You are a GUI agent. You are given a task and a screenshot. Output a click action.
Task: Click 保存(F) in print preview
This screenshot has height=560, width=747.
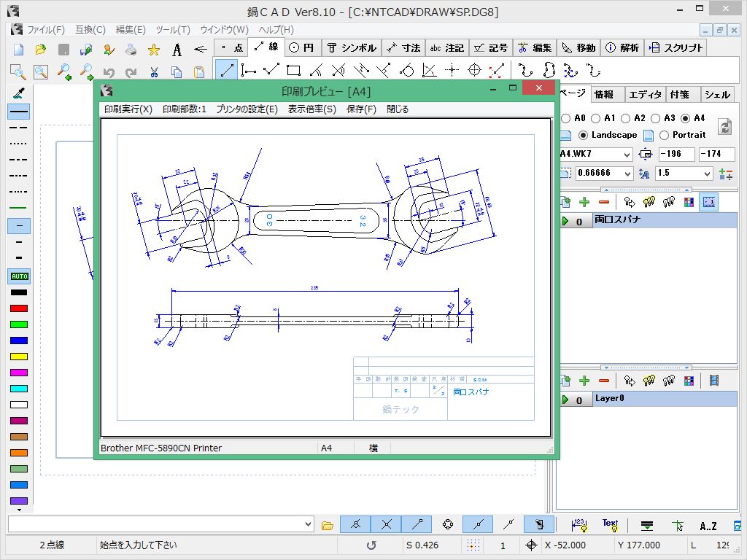coord(361,109)
